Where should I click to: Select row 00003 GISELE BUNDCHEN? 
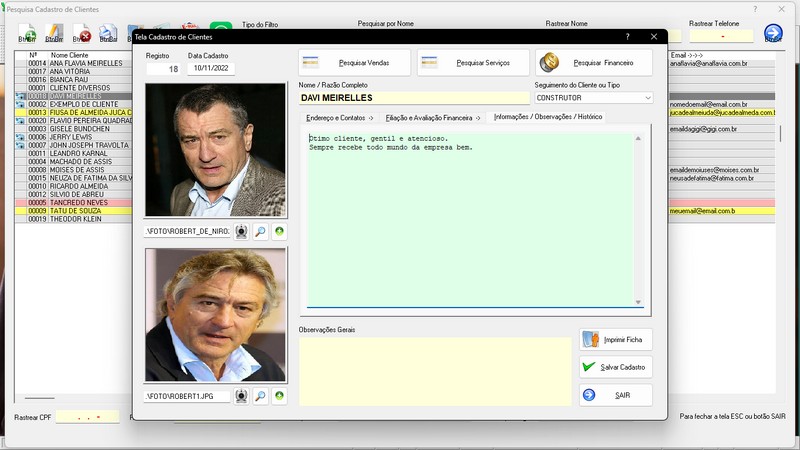(x=75, y=129)
